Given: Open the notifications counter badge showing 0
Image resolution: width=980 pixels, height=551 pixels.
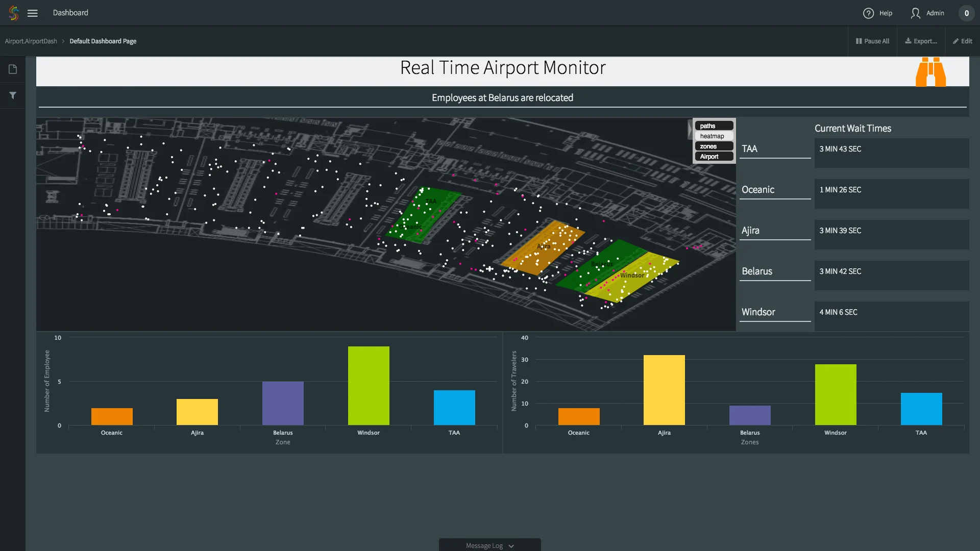Looking at the screenshot, I should tap(966, 13).
